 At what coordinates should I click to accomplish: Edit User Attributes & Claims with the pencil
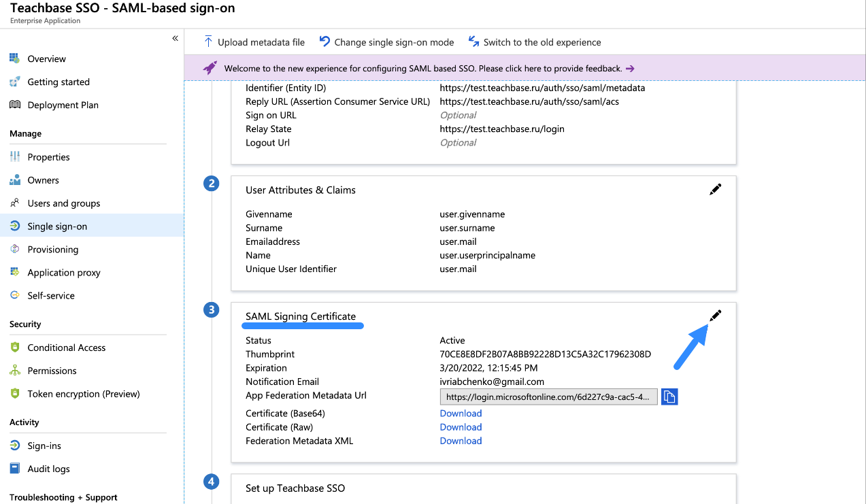point(715,190)
